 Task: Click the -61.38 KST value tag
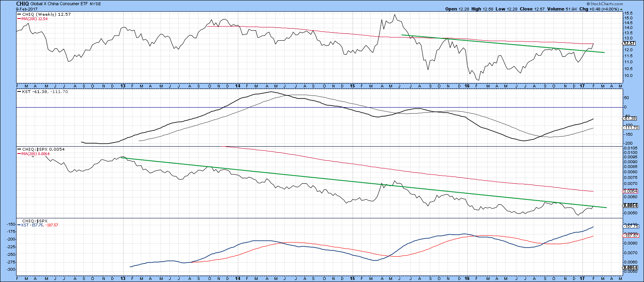pos(629,118)
